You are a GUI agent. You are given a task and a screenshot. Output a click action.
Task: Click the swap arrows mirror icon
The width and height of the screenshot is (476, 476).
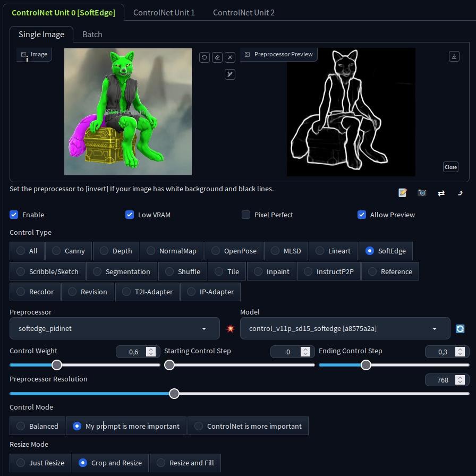441,193
